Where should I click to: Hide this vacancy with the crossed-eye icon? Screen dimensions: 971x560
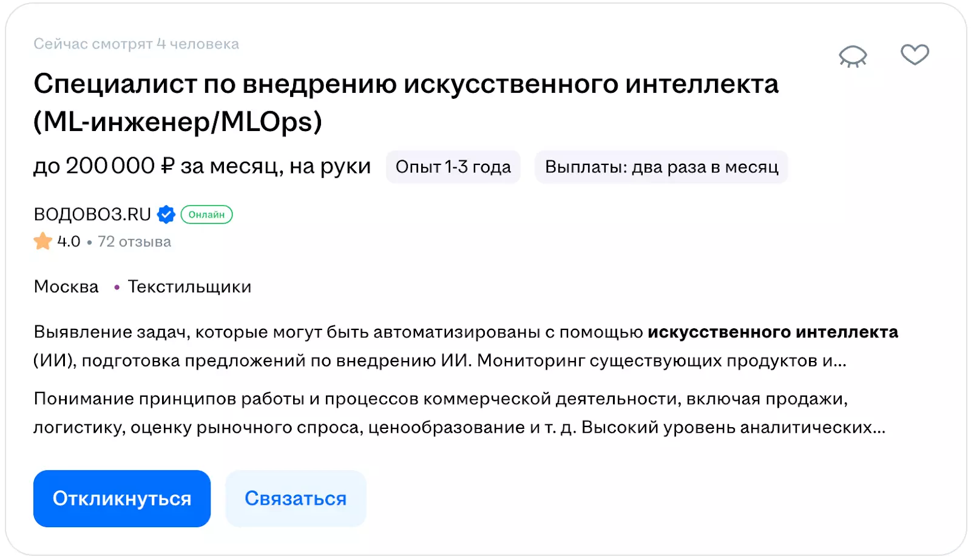pos(853,56)
